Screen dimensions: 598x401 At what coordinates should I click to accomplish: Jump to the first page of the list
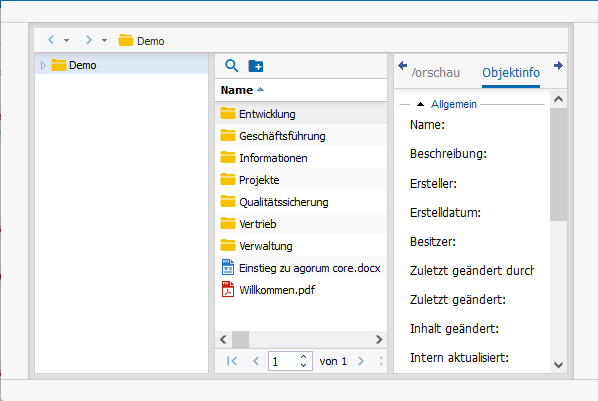coord(232,361)
